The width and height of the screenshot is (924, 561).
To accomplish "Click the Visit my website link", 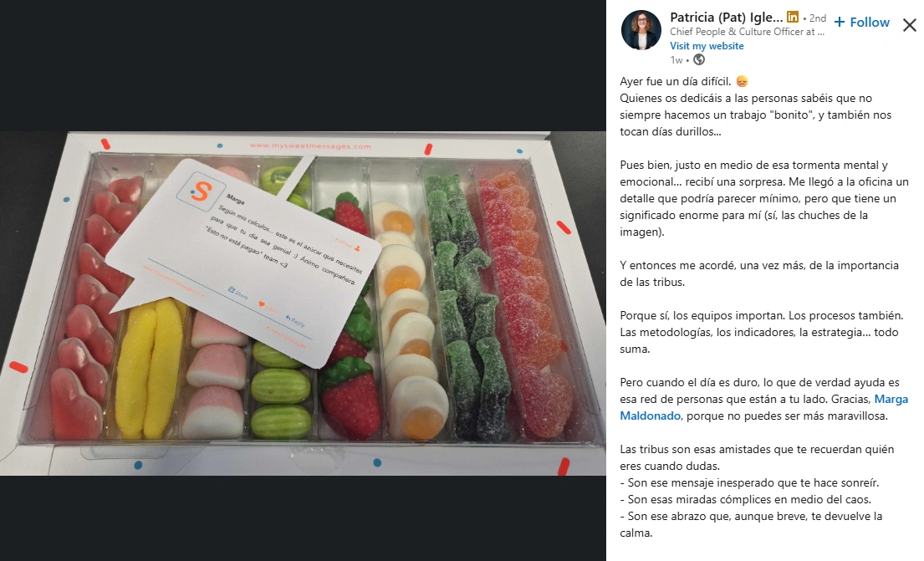I will tap(707, 46).
